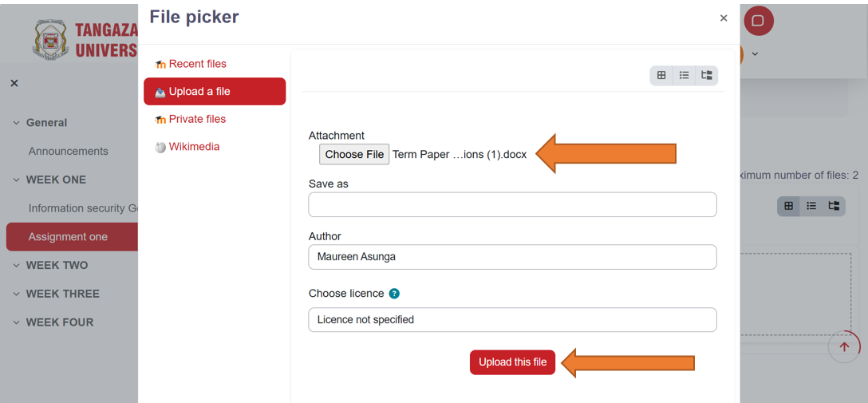Click the Choose File button

[354, 155]
